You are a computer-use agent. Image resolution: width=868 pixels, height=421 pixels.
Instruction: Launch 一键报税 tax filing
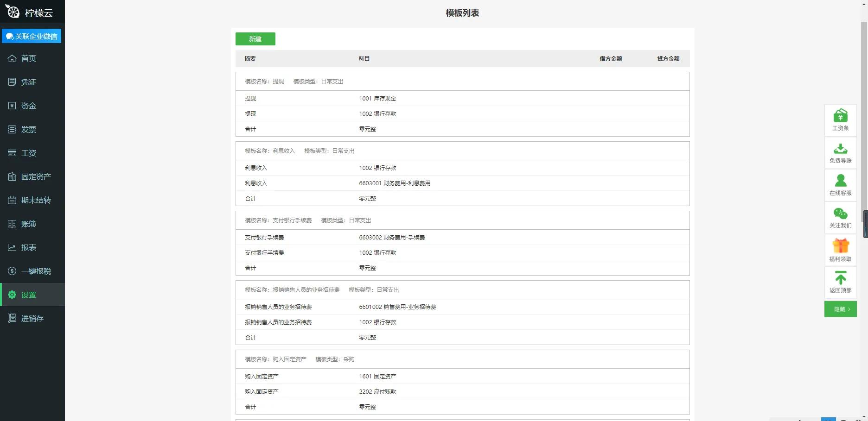coord(35,271)
